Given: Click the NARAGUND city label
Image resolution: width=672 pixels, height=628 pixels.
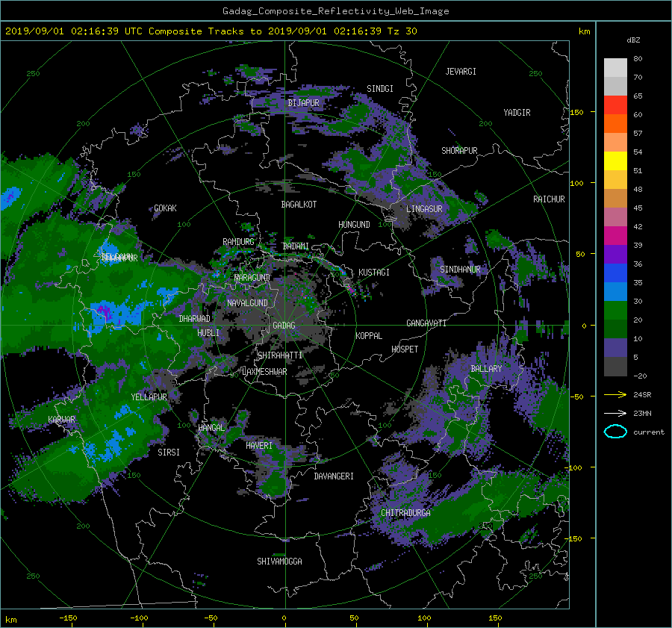Looking at the screenshot, I should 252,278.
